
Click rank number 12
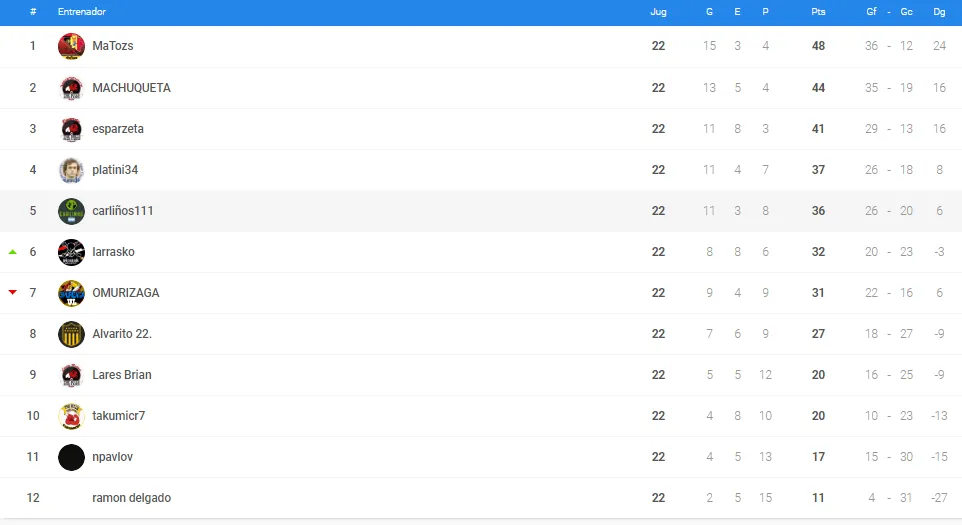click(33, 498)
